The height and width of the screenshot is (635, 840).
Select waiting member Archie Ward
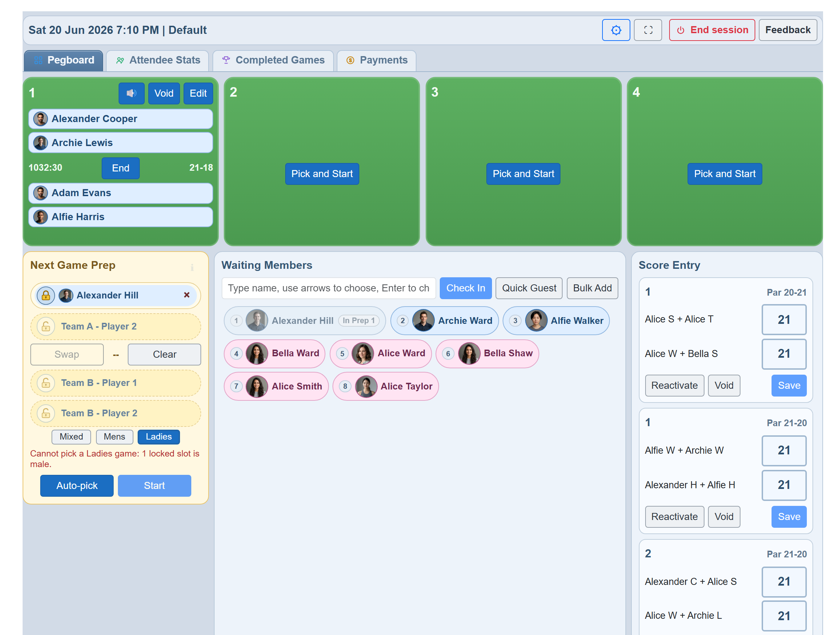[444, 321]
